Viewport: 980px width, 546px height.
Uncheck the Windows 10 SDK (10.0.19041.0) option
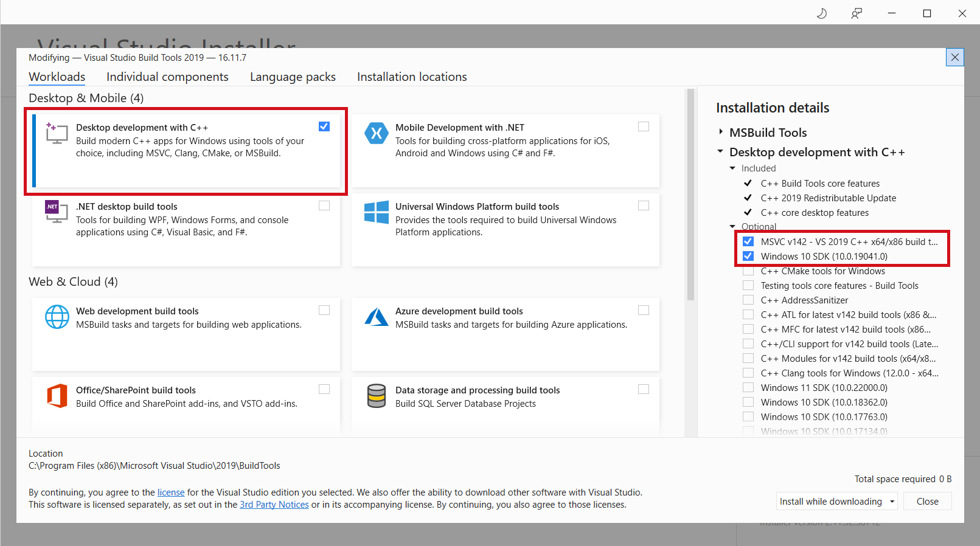click(x=748, y=256)
